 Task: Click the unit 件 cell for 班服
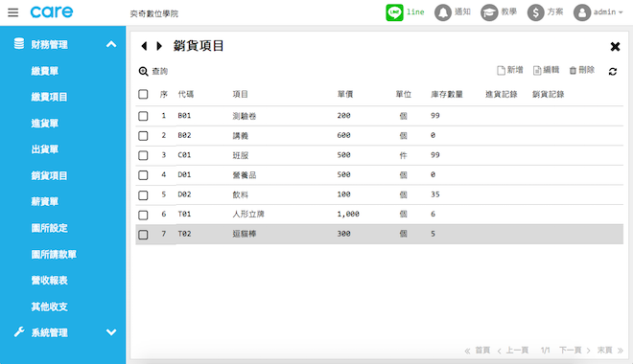(x=403, y=155)
